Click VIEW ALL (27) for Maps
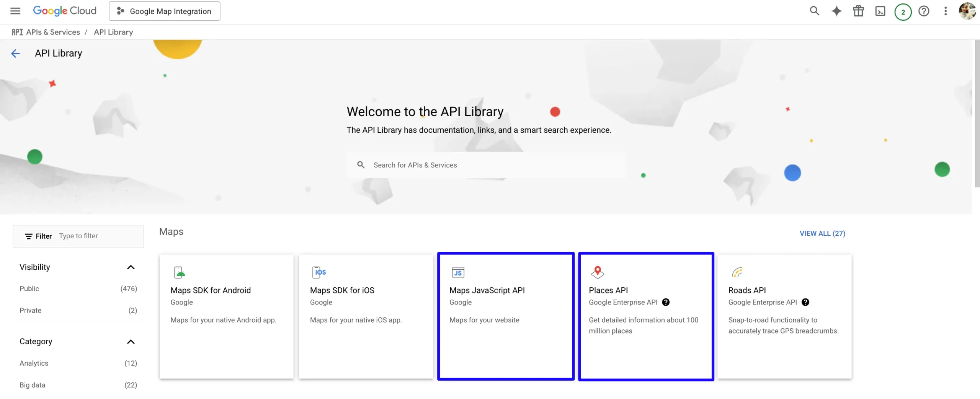This screenshot has height=399, width=980. coord(822,233)
